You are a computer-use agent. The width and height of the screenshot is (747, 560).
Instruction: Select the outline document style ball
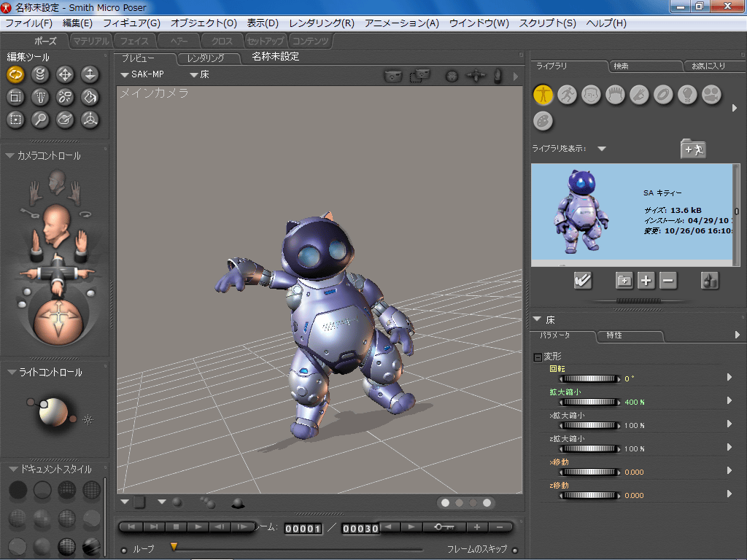point(42,490)
